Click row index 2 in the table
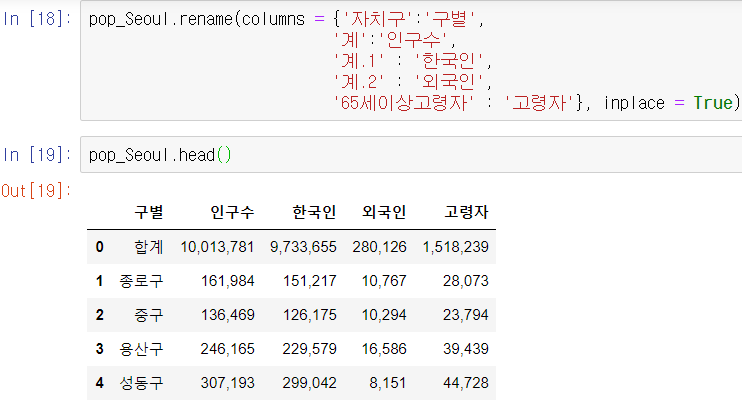742x401 pixels. pos(99,315)
